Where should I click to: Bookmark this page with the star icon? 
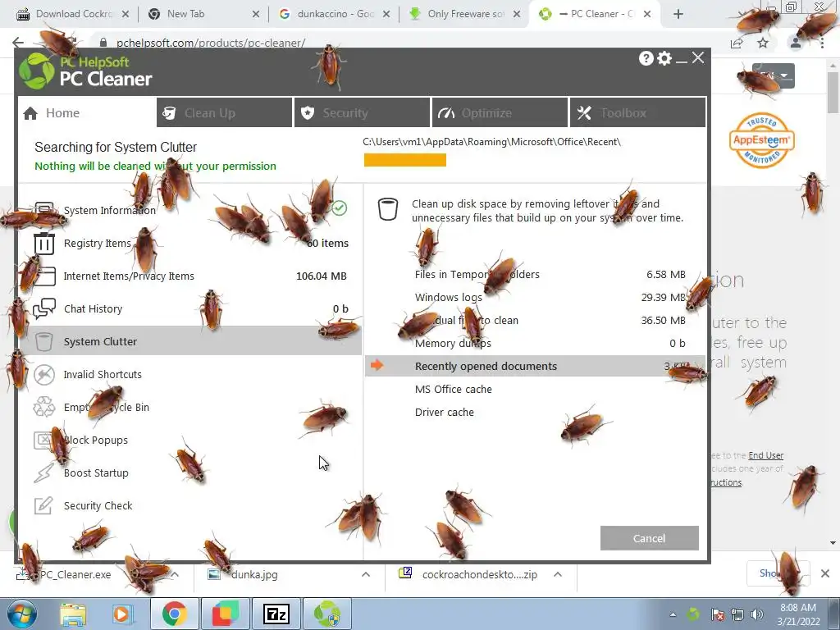click(x=763, y=43)
